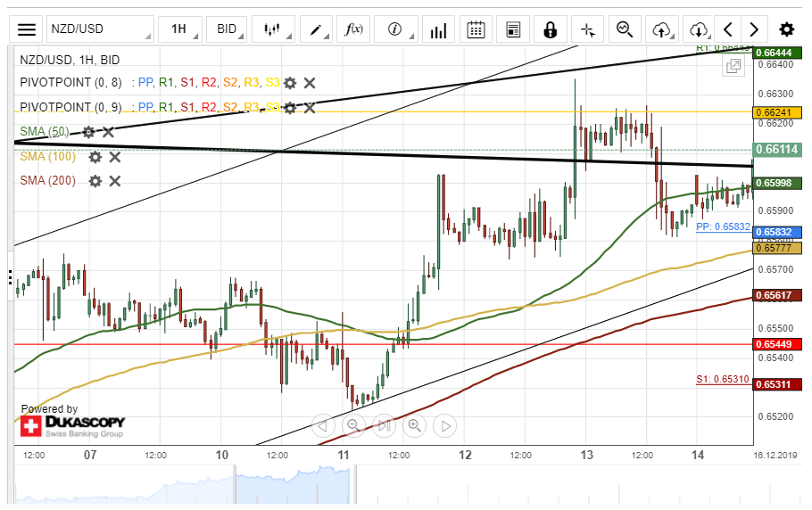This screenshot has width=812, height=510.
Task: Select the pencil drawing tools
Action: pyautogui.click(x=316, y=29)
